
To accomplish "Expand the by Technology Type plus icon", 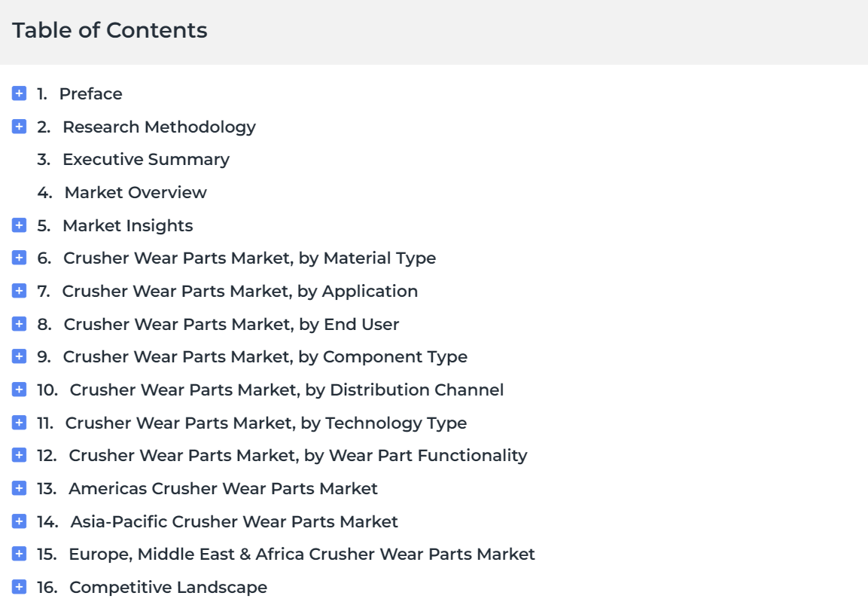I will [20, 423].
